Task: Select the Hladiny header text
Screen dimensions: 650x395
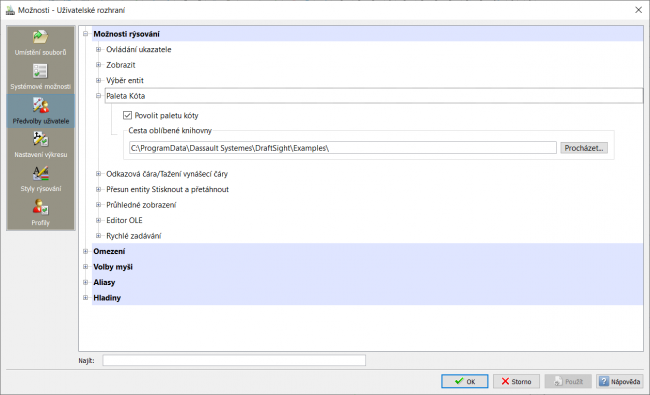Action: click(107, 298)
